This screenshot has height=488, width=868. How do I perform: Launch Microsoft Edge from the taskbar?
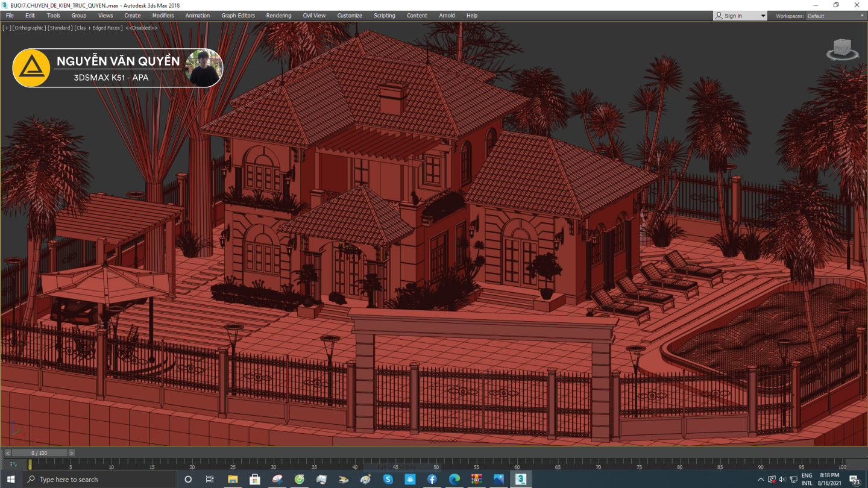tap(454, 479)
